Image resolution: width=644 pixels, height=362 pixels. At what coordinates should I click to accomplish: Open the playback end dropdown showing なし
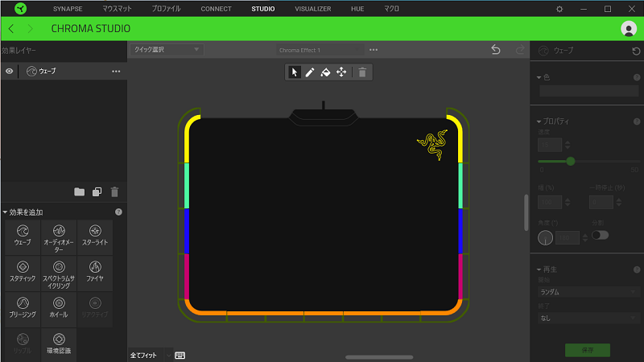(x=588, y=318)
